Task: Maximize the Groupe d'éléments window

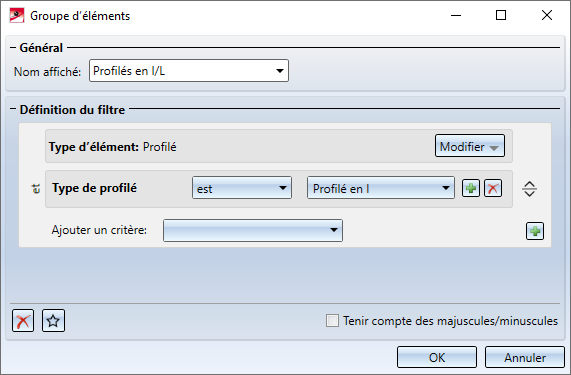Action: [x=501, y=15]
